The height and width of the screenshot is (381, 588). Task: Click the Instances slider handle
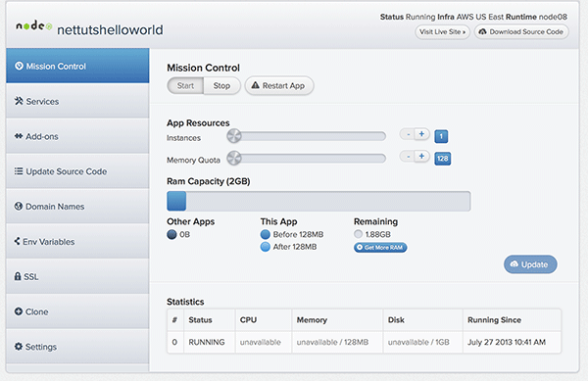click(234, 136)
